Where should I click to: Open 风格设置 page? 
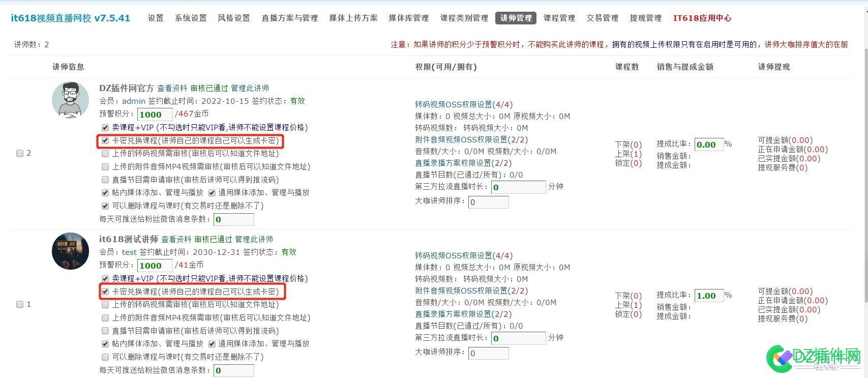tap(234, 18)
